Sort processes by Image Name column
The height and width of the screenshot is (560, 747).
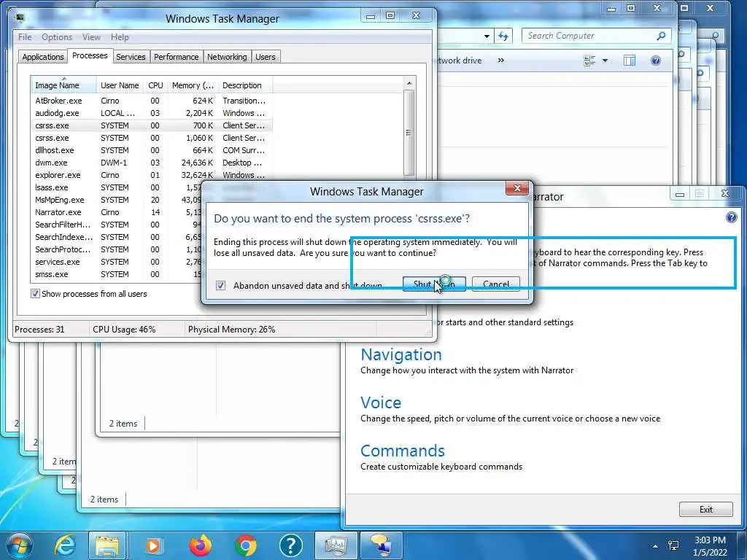click(63, 85)
